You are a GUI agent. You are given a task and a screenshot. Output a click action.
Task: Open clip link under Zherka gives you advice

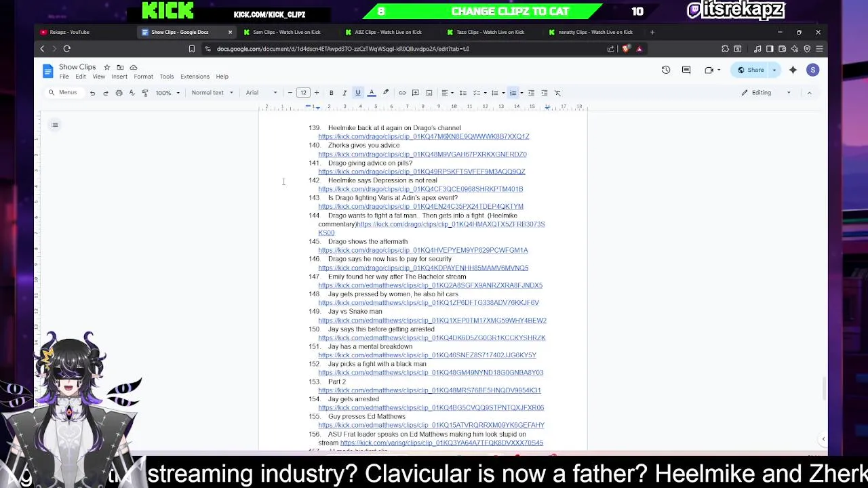click(x=422, y=154)
